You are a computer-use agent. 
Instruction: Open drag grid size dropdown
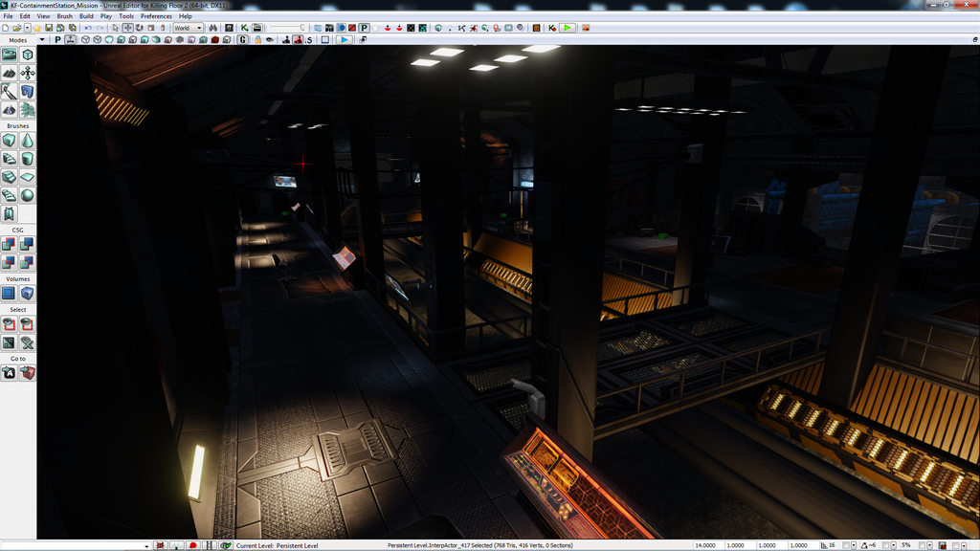854,545
